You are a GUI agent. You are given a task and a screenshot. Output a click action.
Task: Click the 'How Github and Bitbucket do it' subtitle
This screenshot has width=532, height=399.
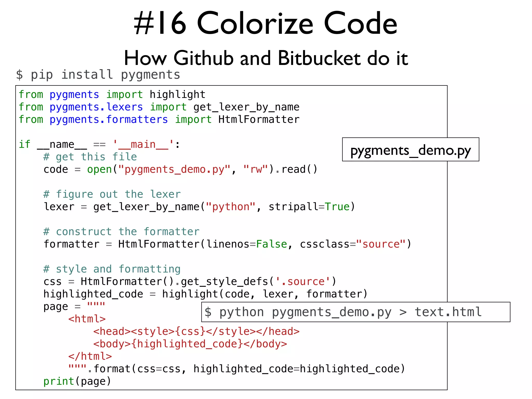(x=266, y=58)
